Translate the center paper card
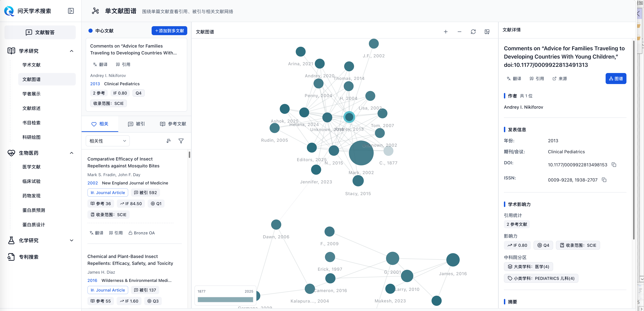 100,65
